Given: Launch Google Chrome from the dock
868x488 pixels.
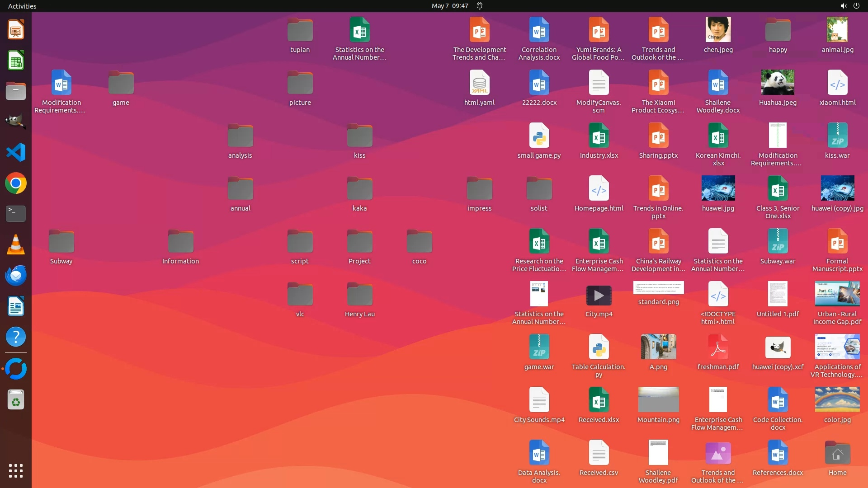Looking at the screenshot, I should coord(16,183).
